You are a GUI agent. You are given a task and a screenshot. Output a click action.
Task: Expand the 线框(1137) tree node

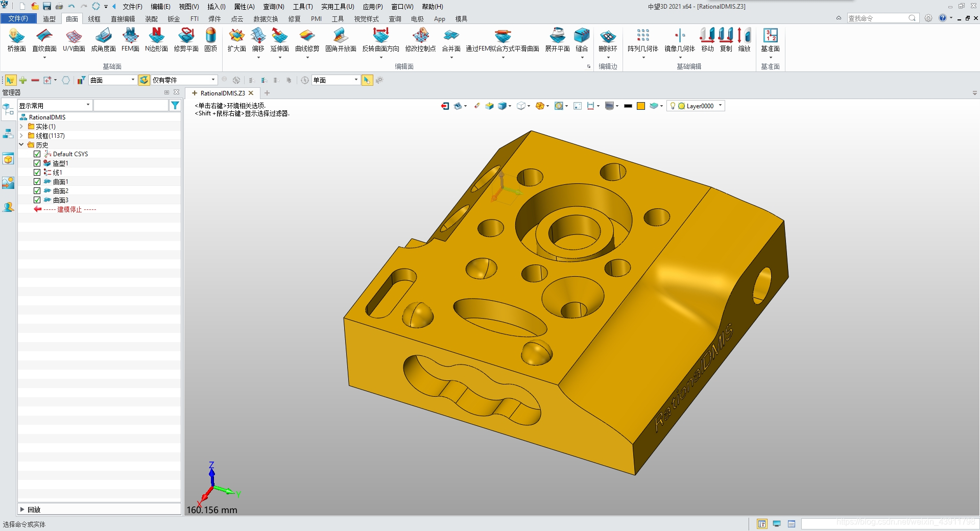[21, 135]
